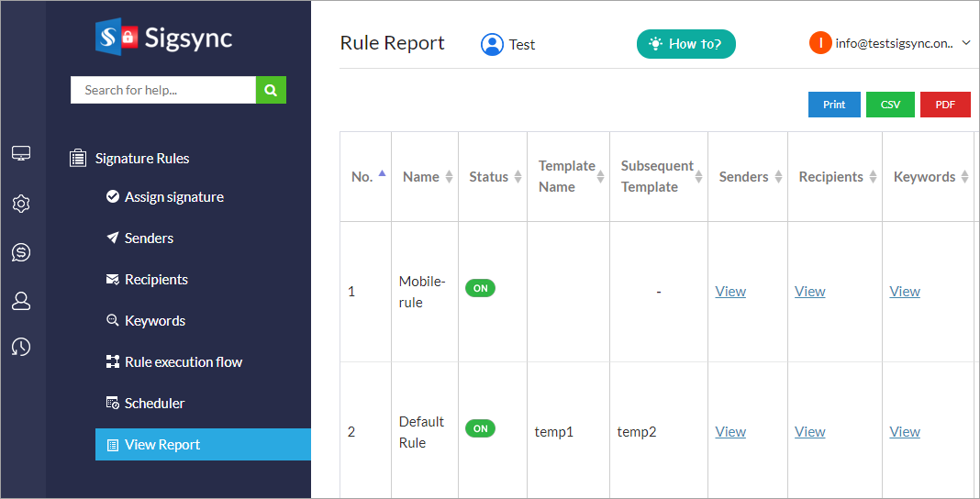The width and height of the screenshot is (980, 499).
Task: Click the Sigsync logo
Action: point(164,38)
